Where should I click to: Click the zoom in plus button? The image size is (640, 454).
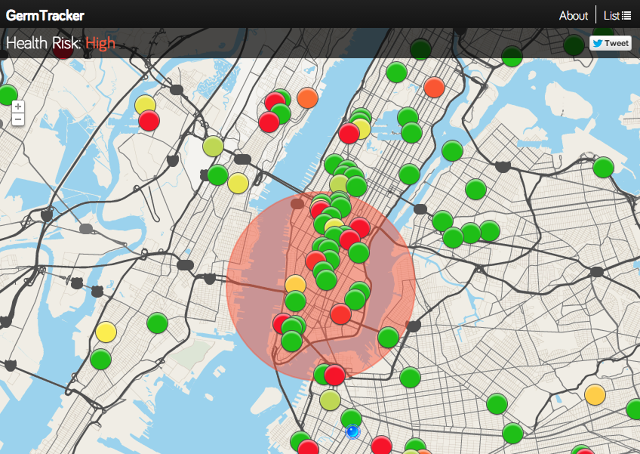tap(18, 106)
